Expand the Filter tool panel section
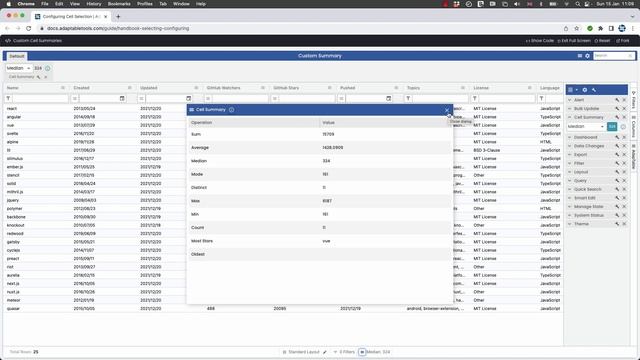Screen dimensions: 640x360 [x=570, y=163]
